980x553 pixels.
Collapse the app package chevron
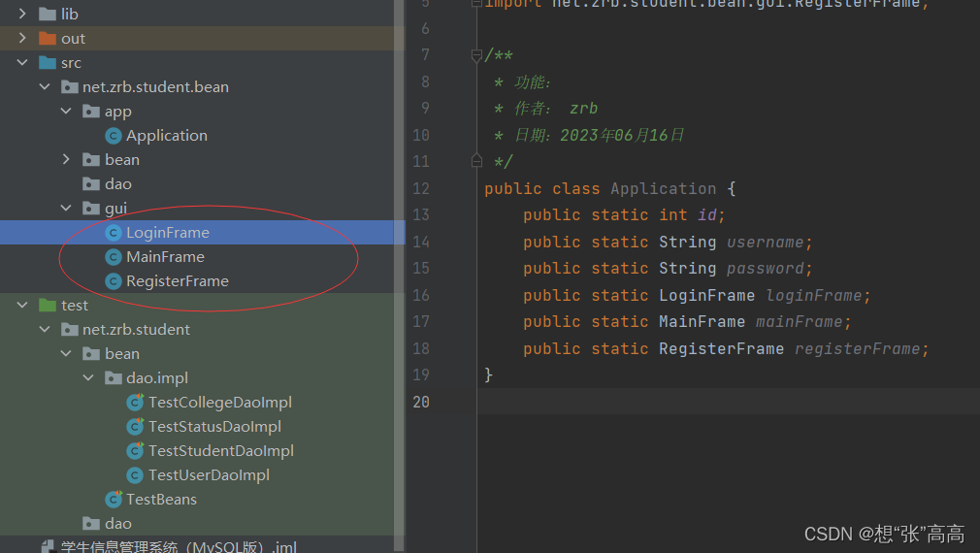(x=66, y=111)
